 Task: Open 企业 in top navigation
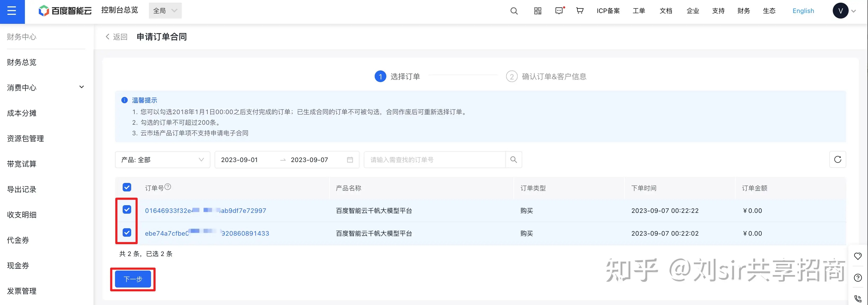tap(692, 11)
